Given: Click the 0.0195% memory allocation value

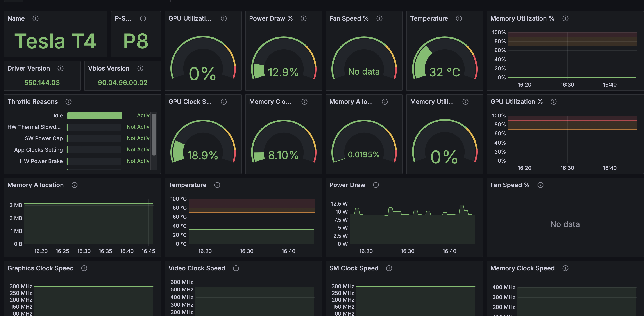Looking at the screenshot, I should 364,155.
